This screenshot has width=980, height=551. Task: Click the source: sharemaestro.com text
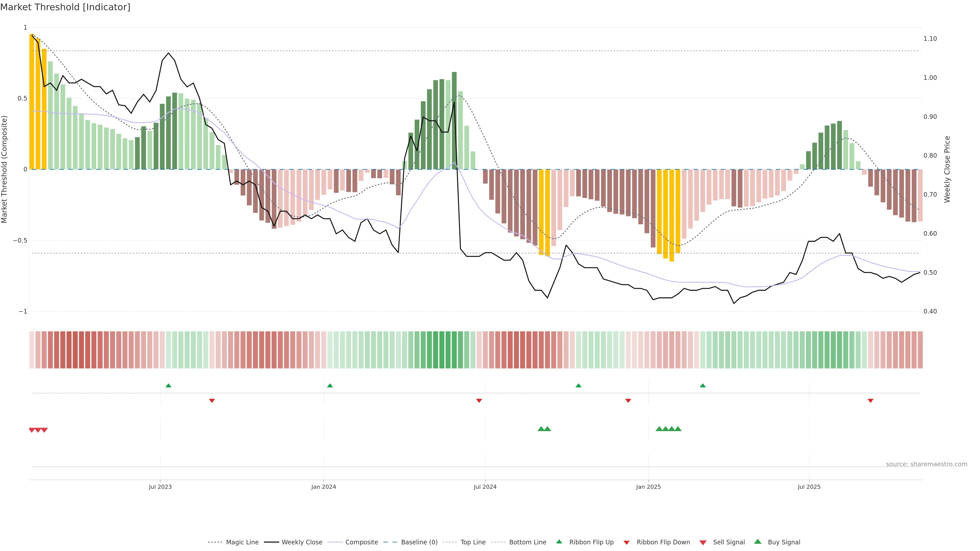926,464
